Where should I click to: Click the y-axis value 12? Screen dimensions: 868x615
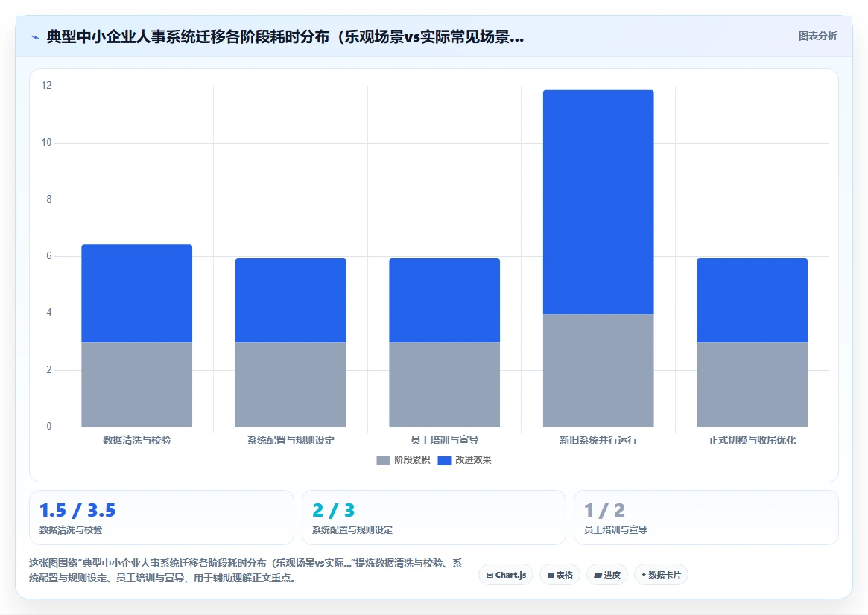coord(46,85)
